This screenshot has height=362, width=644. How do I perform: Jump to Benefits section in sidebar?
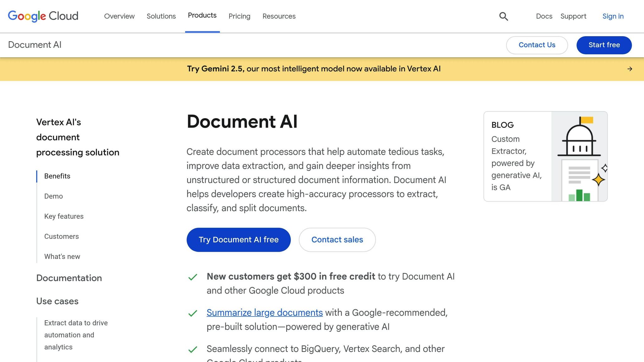[x=57, y=176]
